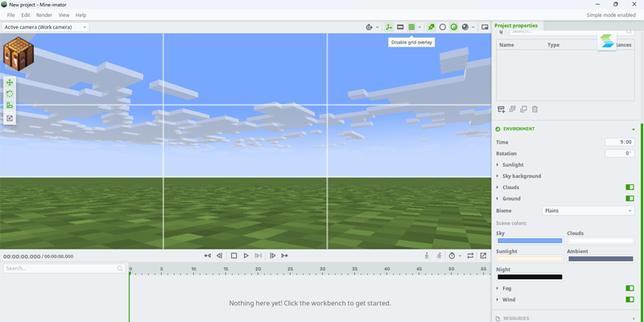Play the animation
This screenshot has width=644, height=322.
(x=246, y=255)
